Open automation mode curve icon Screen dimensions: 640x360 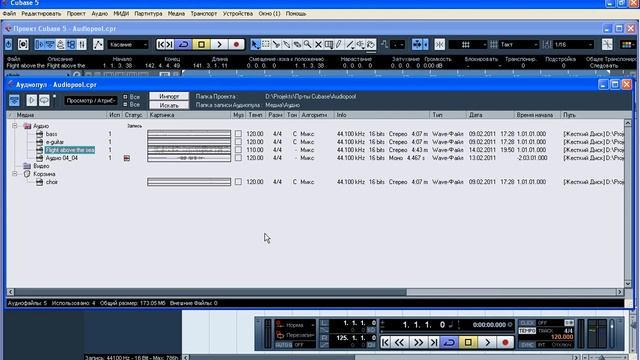98,44
